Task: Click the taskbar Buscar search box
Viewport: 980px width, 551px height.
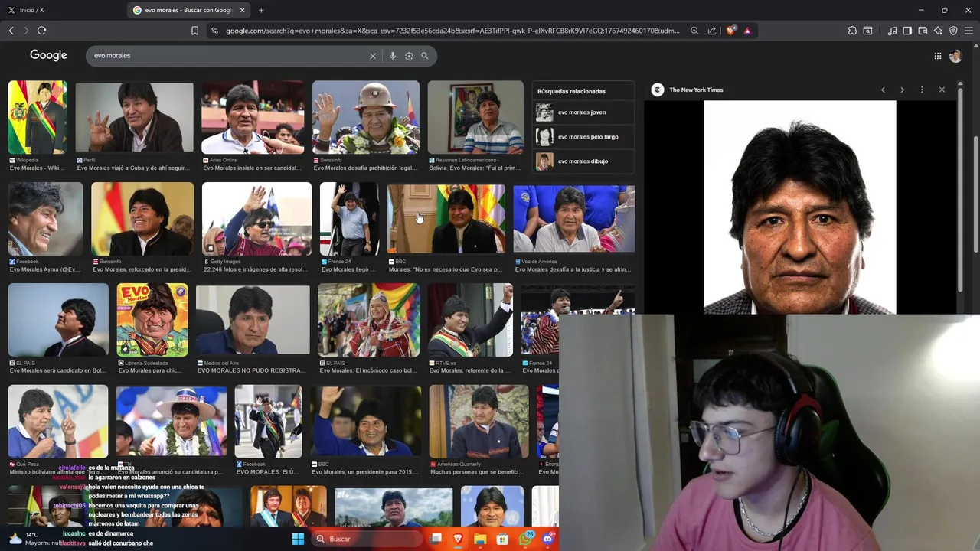Action: (x=367, y=539)
